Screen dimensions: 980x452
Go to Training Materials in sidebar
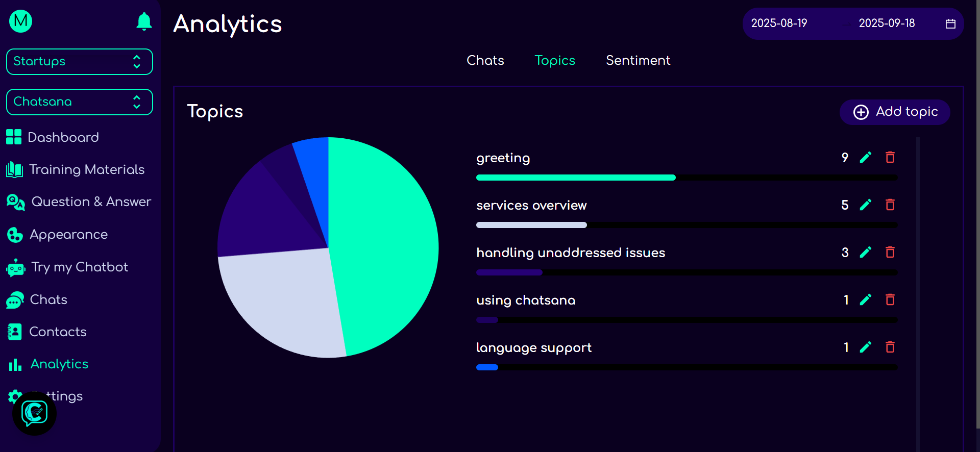click(x=86, y=169)
